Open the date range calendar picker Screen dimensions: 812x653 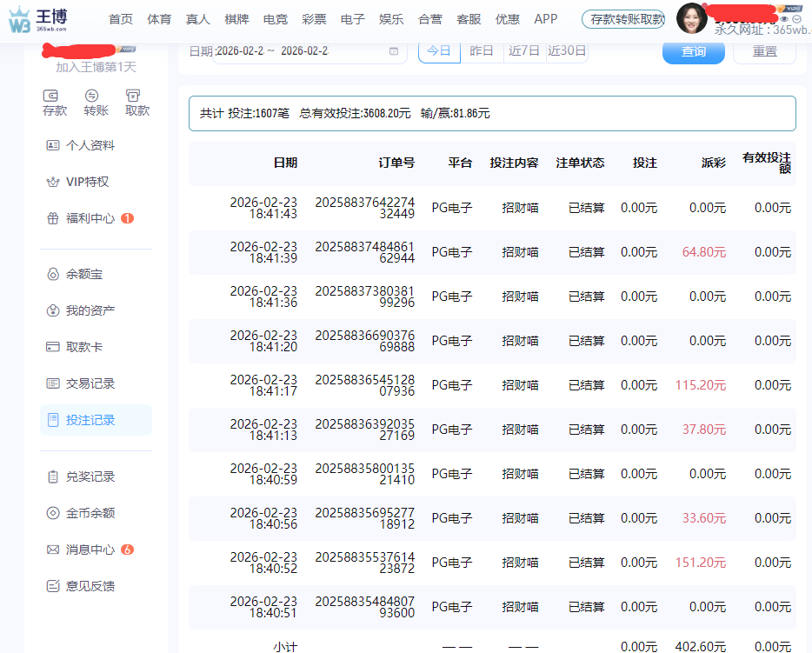coord(396,52)
